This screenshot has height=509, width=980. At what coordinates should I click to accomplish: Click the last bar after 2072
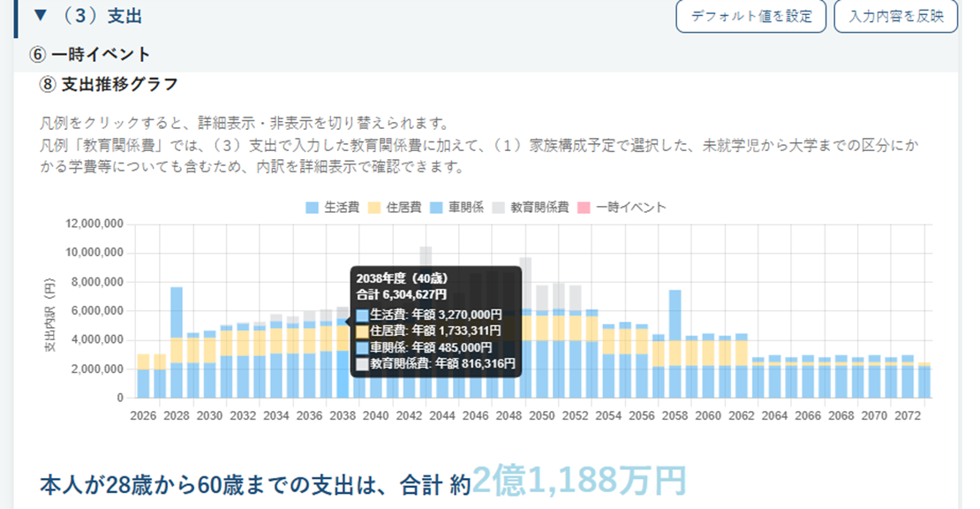click(x=924, y=380)
